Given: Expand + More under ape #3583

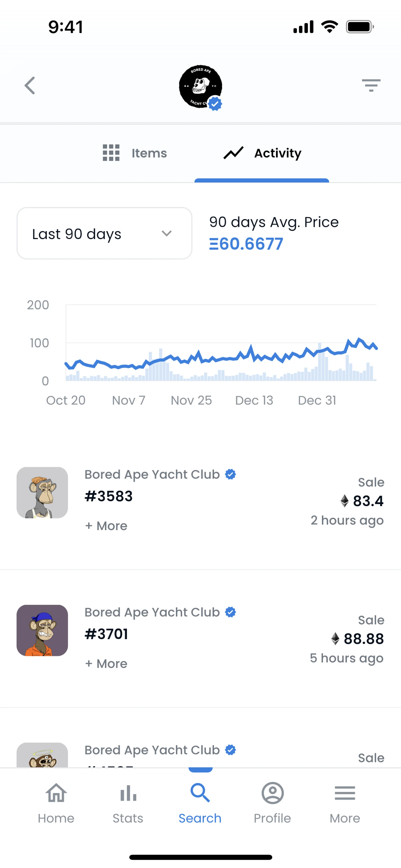Looking at the screenshot, I should [x=106, y=526].
